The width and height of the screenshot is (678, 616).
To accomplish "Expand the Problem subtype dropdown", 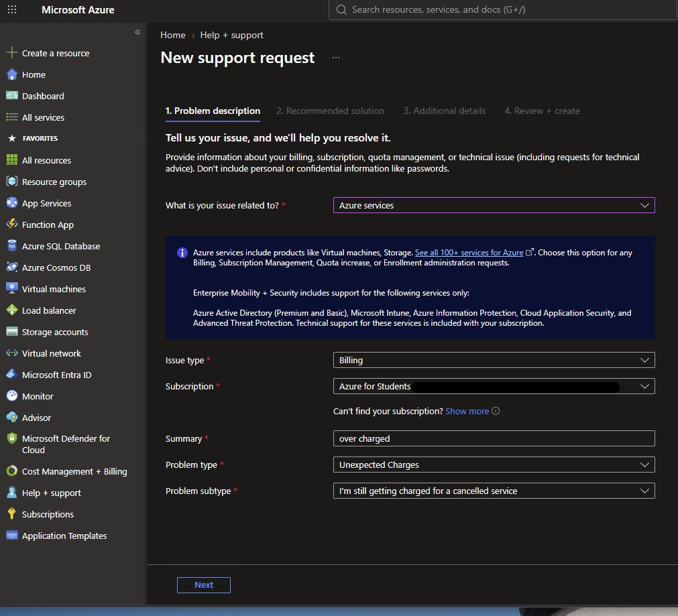I will [494, 491].
